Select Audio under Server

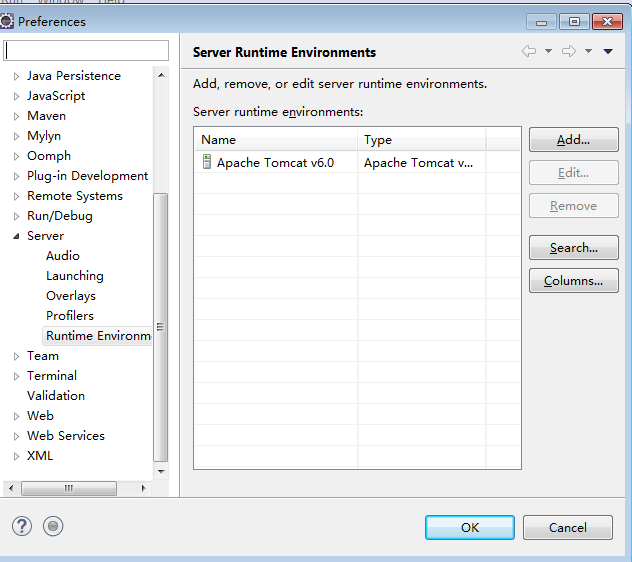pos(63,256)
